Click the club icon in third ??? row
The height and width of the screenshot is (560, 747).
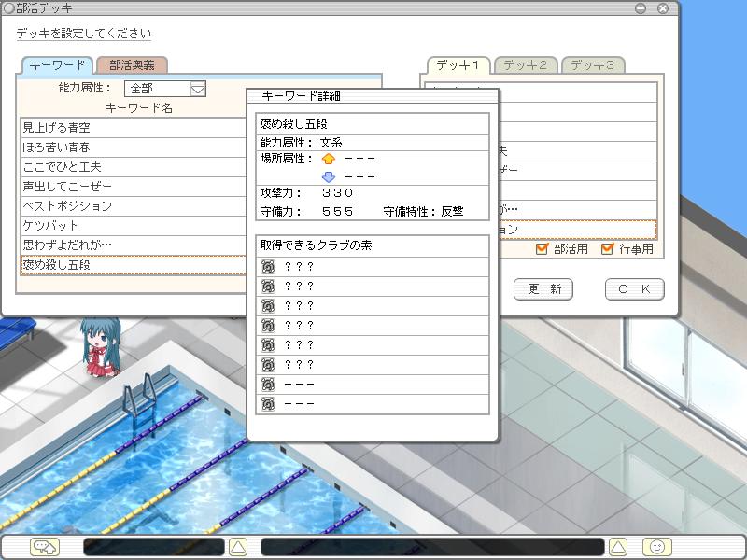(x=268, y=306)
